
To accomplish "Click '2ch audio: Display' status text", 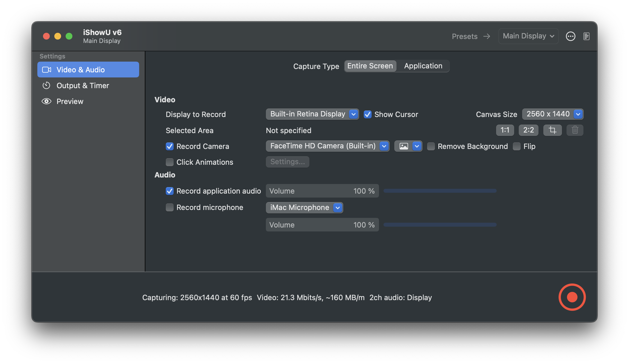I will tap(400, 298).
